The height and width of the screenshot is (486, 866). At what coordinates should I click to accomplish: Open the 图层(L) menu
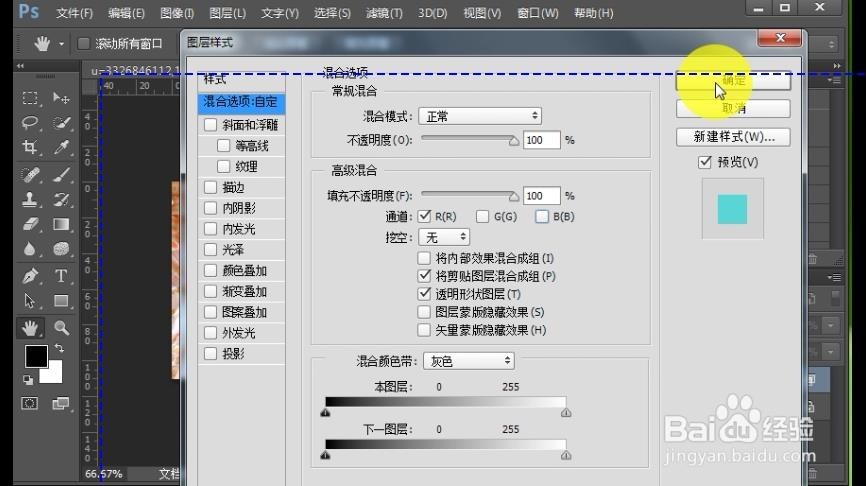228,13
